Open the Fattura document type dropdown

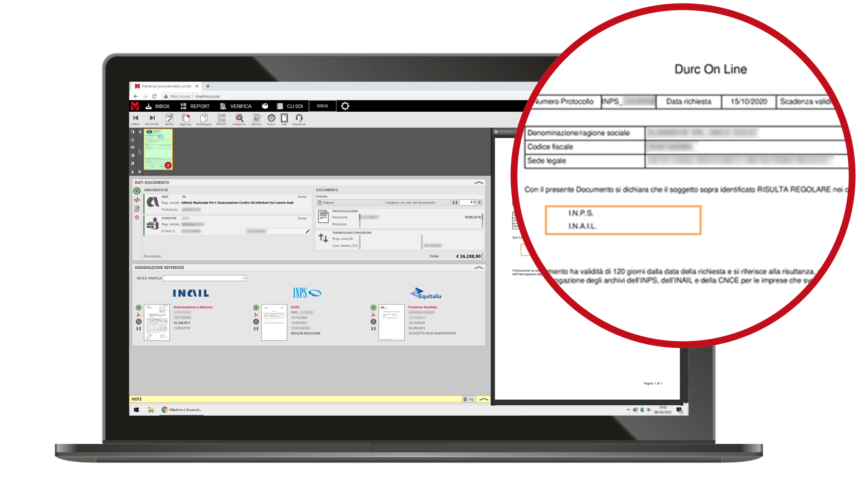tap(350, 203)
